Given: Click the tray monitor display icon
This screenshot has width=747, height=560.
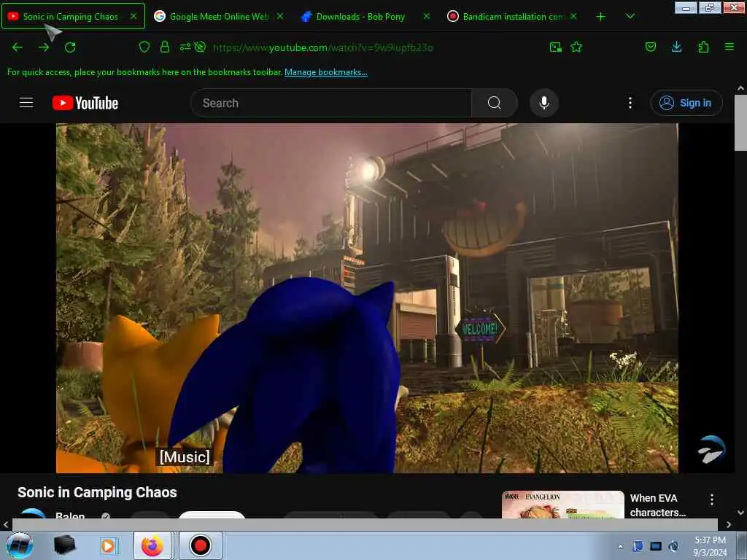Looking at the screenshot, I should point(656,546).
